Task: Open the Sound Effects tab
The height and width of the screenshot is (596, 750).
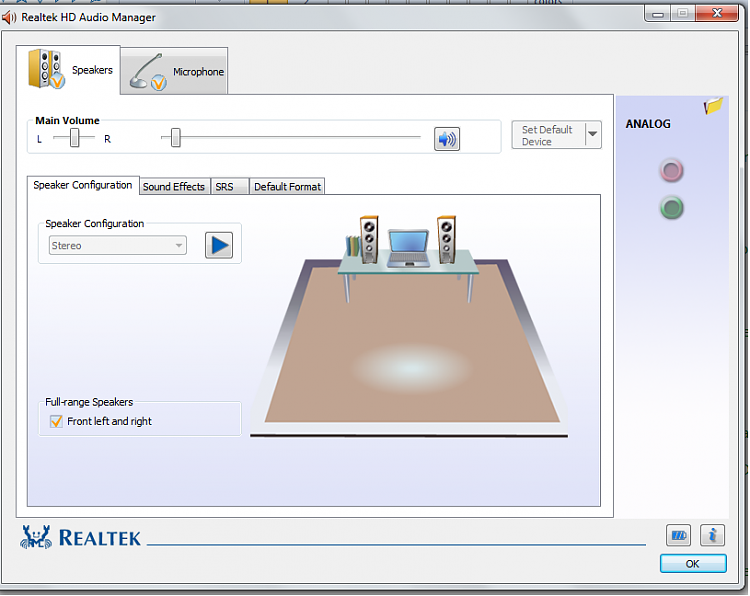Action: point(174,187)
